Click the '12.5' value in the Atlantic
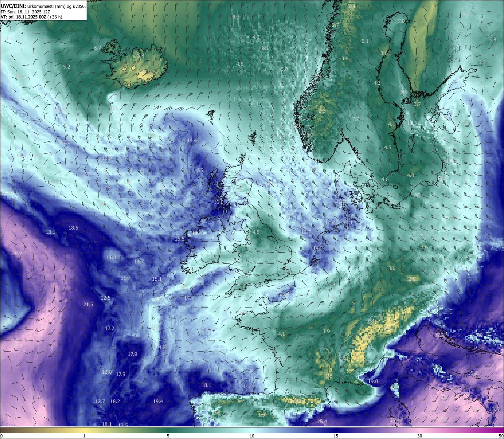The height and width of the screenshot is (439, 504). [106, 298]
